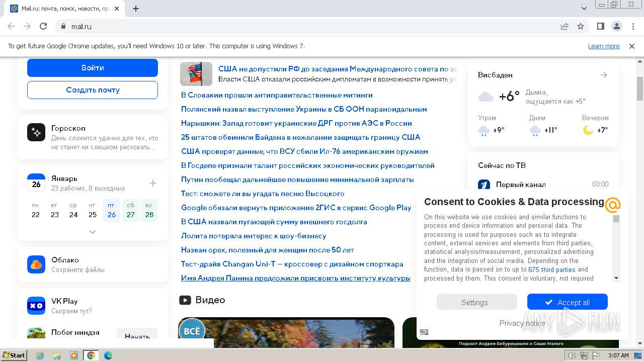
Task: Open the Полянский СБ ООН headline
Action: click(x=304, y=109)
